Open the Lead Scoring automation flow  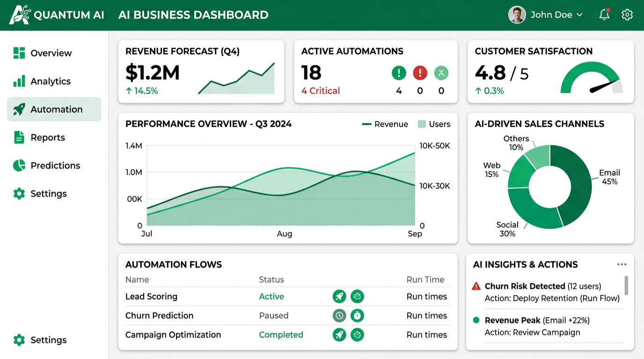(x=151, y=296)
